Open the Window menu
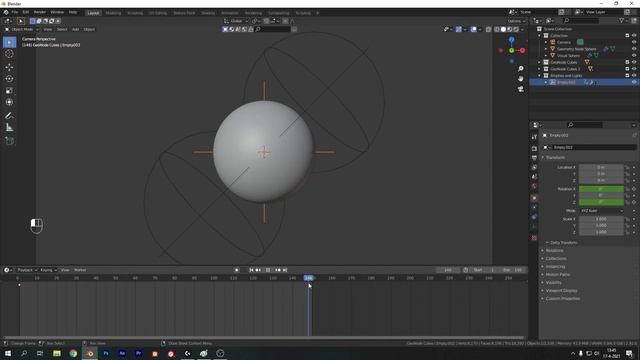 coord(57,12)
